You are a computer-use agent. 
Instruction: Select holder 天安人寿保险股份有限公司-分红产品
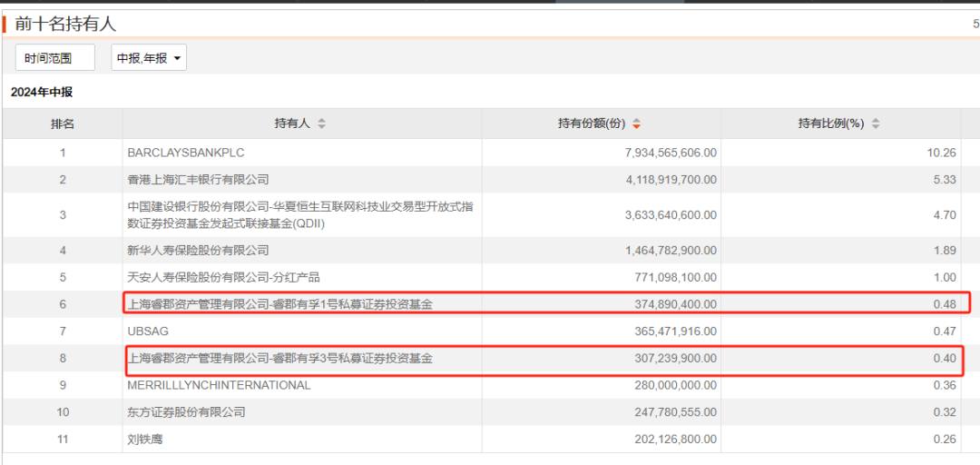coord(224,277)
